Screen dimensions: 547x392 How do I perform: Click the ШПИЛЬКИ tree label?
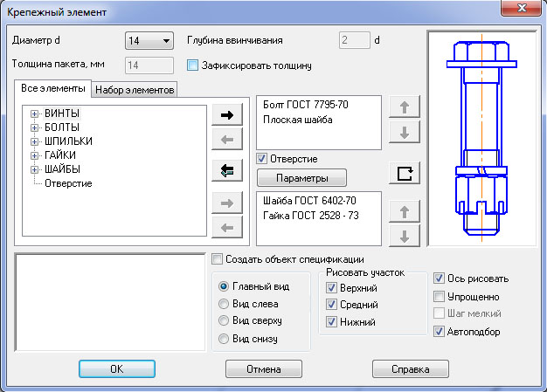[68, 141]
